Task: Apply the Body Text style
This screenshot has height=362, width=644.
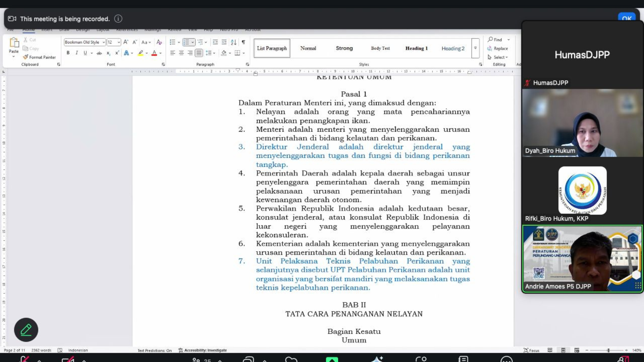Action: [380, 48]
